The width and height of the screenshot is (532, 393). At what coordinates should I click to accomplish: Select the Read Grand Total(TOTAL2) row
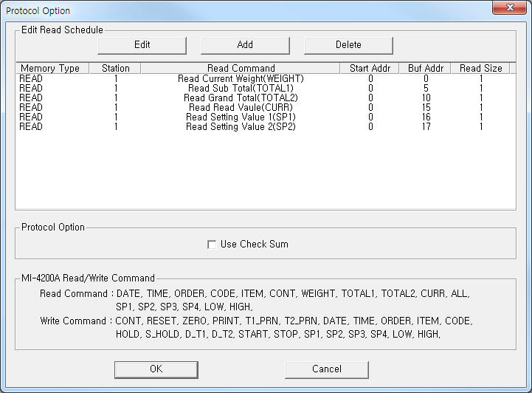tap(241, 98)
